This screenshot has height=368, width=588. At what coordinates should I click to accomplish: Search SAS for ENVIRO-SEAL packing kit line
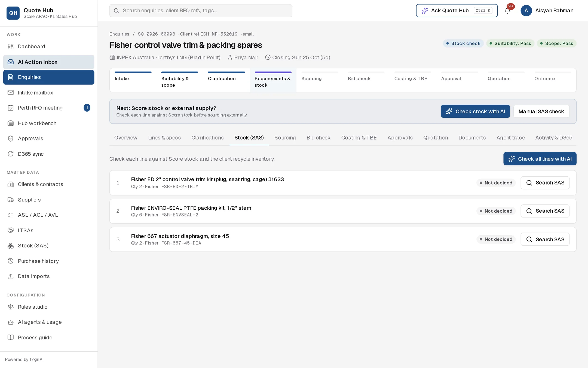point(545,211)
